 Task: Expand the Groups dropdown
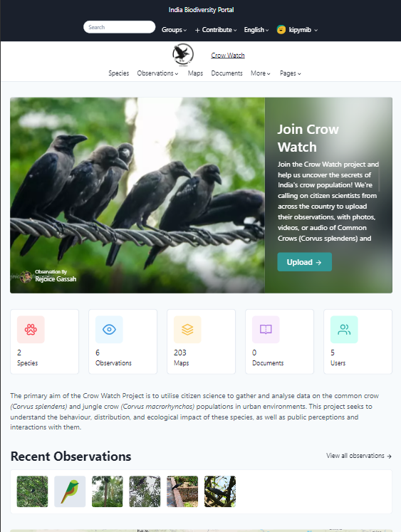click(174, 30)
